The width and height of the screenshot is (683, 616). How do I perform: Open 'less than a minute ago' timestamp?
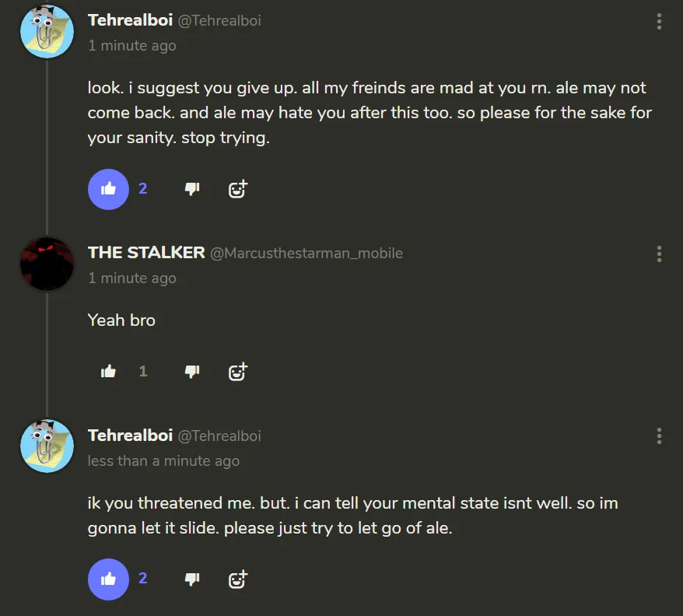pos(164,460)
